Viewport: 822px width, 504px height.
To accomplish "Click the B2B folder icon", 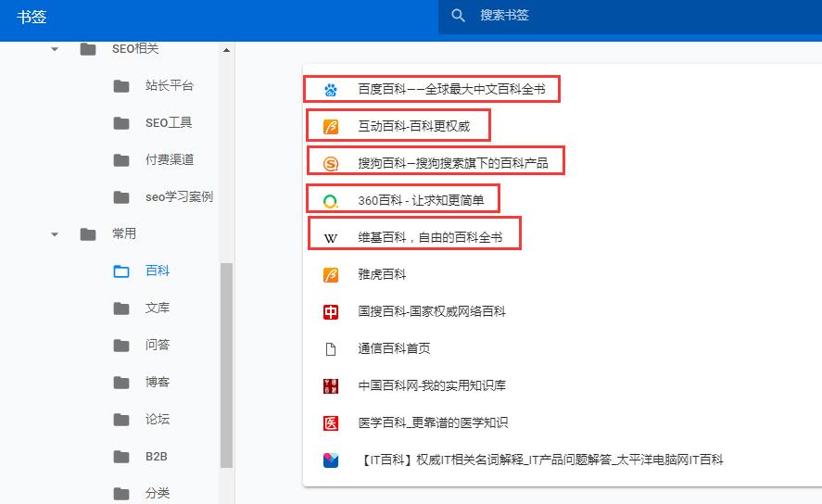I will 121,457.
